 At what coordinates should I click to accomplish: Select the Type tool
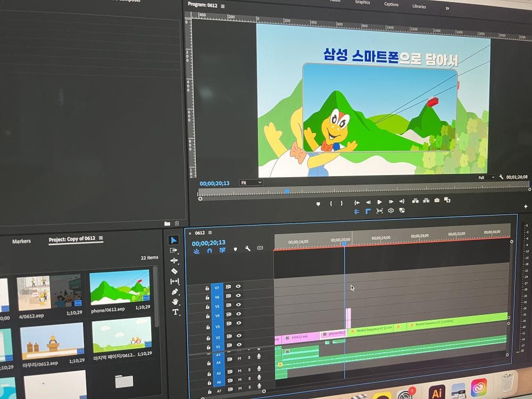coord(176,312)
